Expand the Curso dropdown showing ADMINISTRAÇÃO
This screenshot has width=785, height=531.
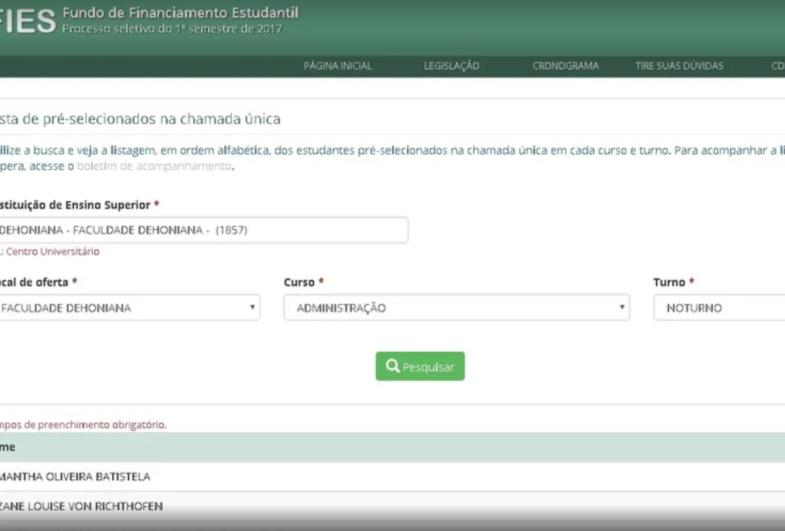457,308
